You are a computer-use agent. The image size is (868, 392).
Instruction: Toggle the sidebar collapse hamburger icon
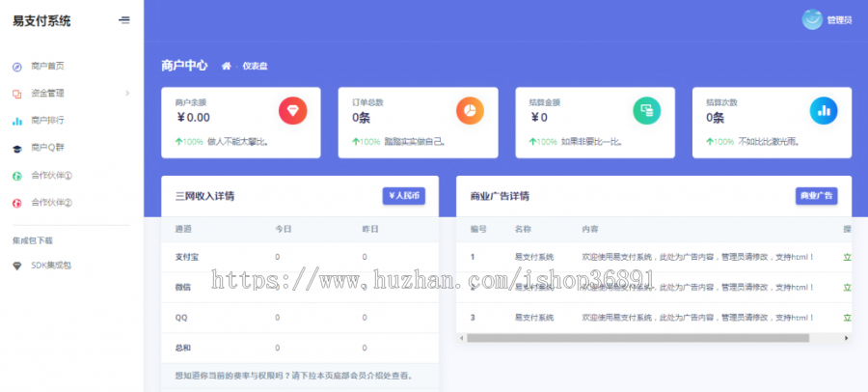[124, 20]
